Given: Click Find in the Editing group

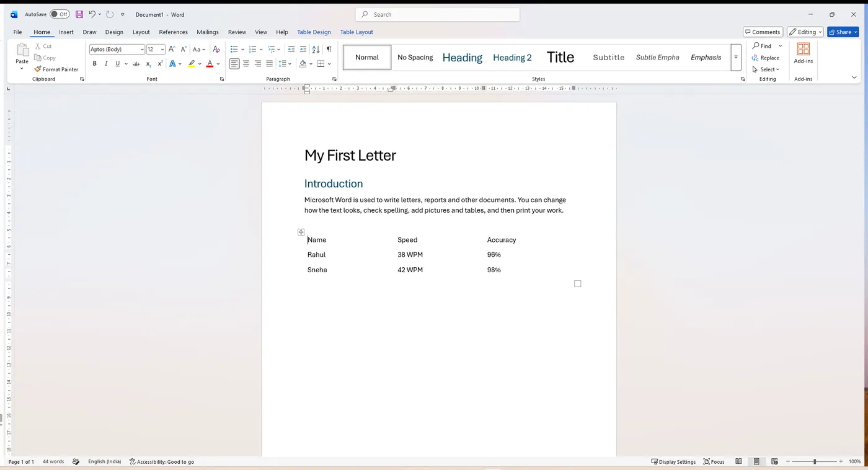Looking at the screenshot, I should (x=762, y=46).
